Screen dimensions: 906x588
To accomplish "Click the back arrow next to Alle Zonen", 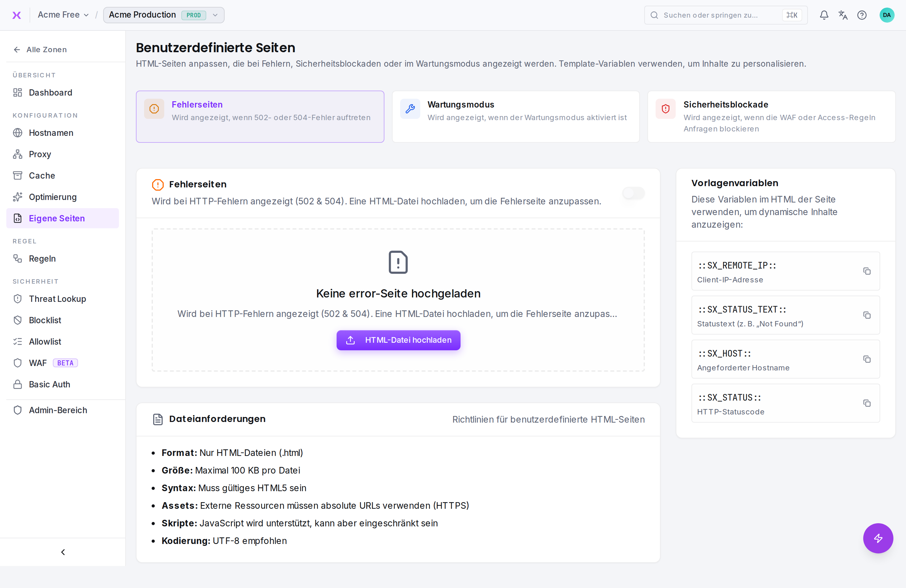I will [17, 49].
